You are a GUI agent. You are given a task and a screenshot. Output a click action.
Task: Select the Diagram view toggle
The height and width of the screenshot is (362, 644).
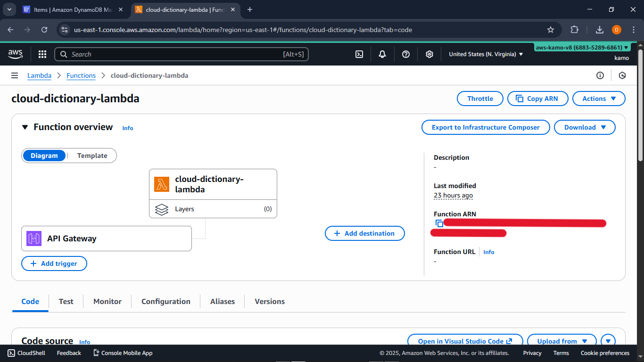coord(44,156)
